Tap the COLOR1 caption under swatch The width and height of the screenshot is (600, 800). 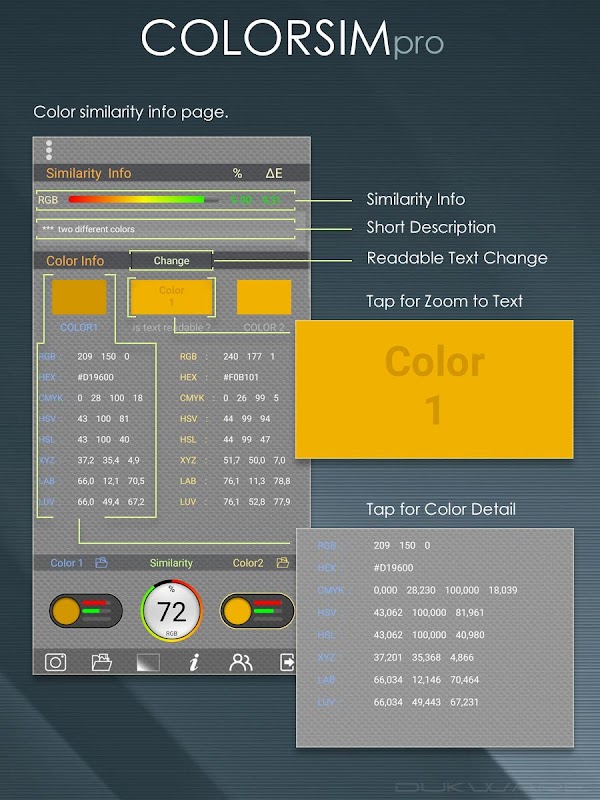click(x=79, y=328)
